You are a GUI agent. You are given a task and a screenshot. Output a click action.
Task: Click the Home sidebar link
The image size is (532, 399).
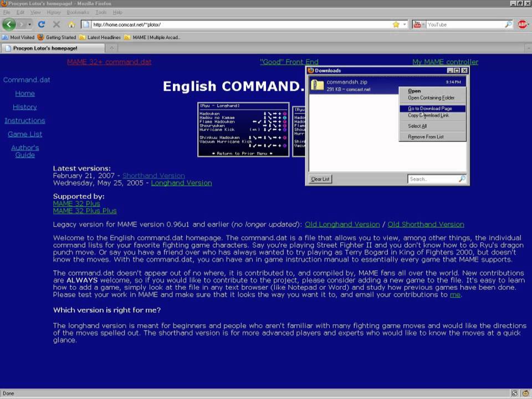pyautogui.click(x=25, y=94)
